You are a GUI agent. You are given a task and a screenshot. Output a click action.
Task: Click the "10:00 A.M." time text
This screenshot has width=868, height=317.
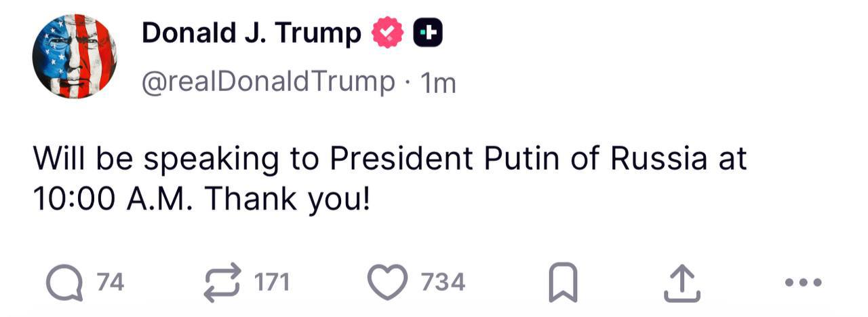(x=114, y=199)
